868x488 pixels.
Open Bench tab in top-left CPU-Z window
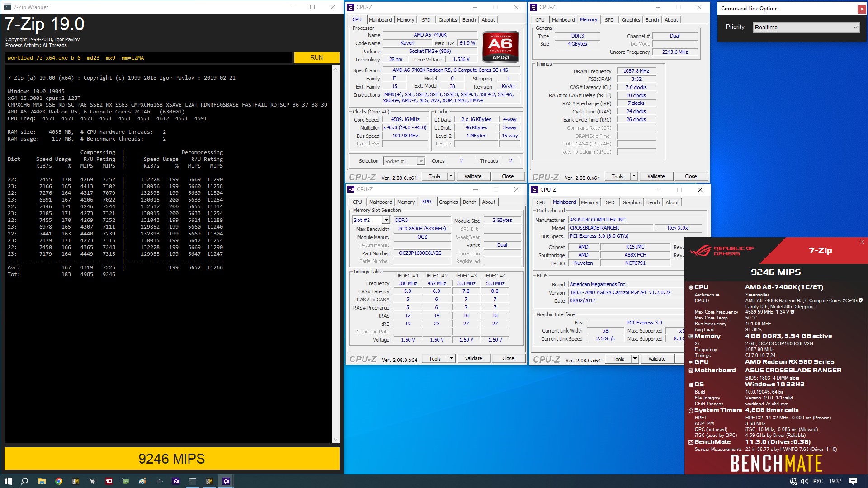469,20
